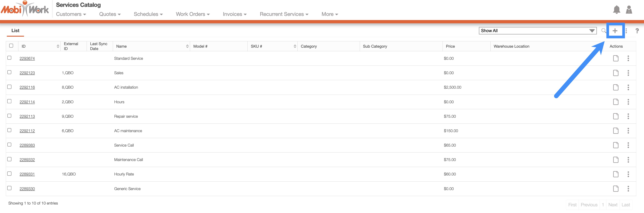Open the Work Orders menu

point(193,14)
